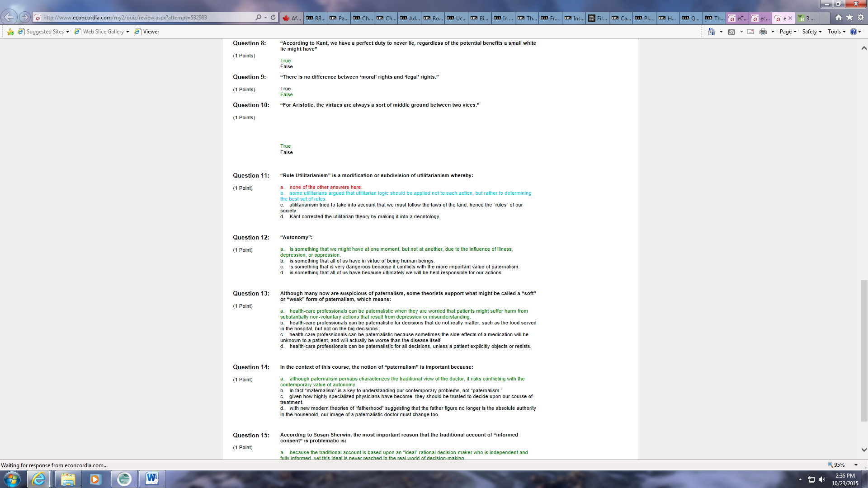Click the Refresh page icon in address bar

[273, 17]
